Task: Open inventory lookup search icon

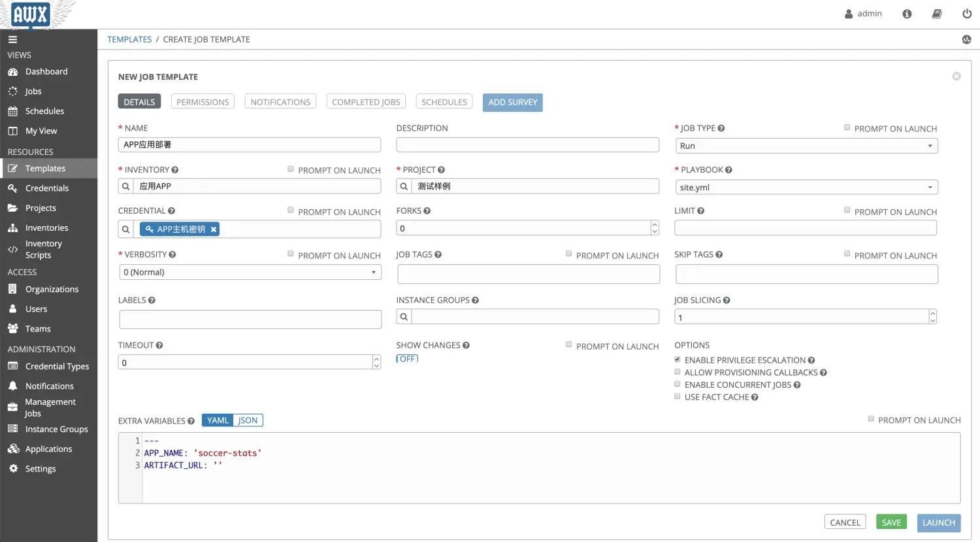Action: [126, 186]
